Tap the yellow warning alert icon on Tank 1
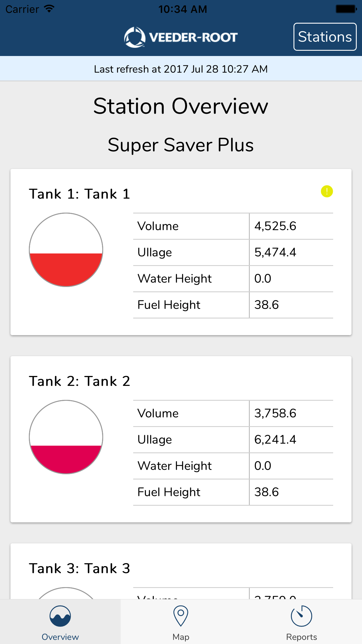Image resolution: width=362 pixels, height=644 pixels. point(327,191)
